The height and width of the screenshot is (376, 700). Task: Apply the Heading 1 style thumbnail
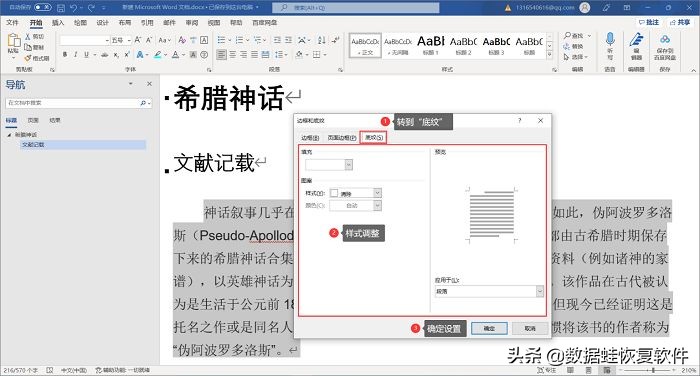point(431,46)
